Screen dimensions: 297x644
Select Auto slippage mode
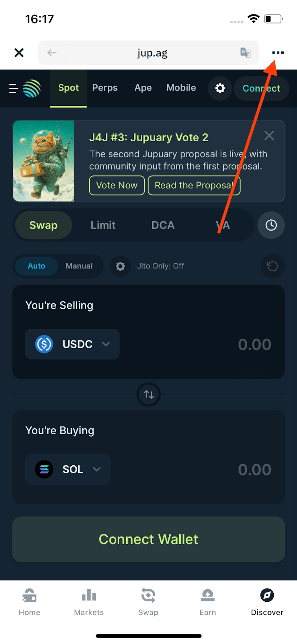pos(37,266)
